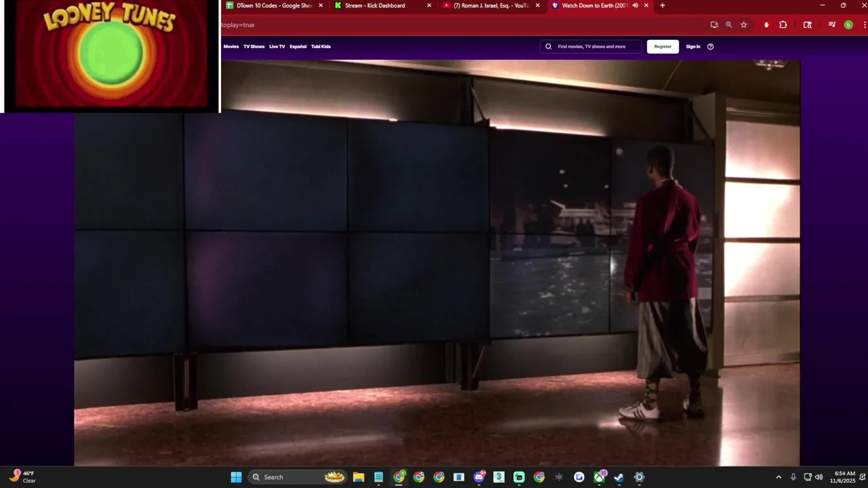The height and width of the screenshot is (488, 868).
Task: Open the network tray icon
Action: click(808, 477)
